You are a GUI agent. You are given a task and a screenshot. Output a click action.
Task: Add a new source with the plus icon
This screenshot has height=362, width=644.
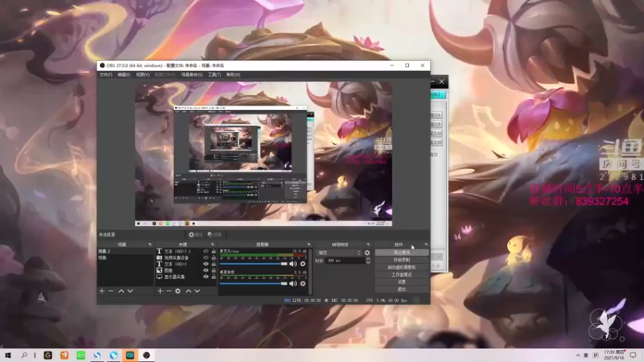click(160, 291)
